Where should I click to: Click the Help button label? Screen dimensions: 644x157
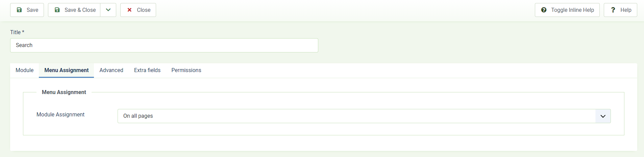click(626, 10)
